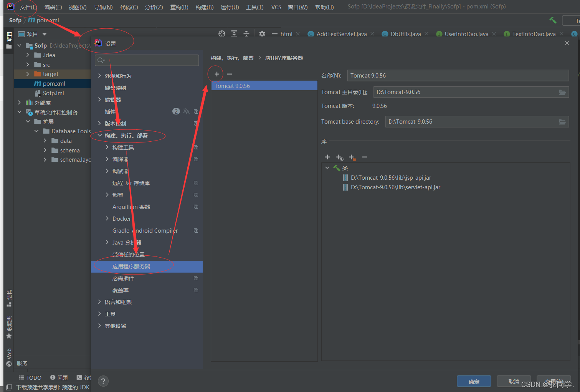Confirm settings with the OK button

474,381
